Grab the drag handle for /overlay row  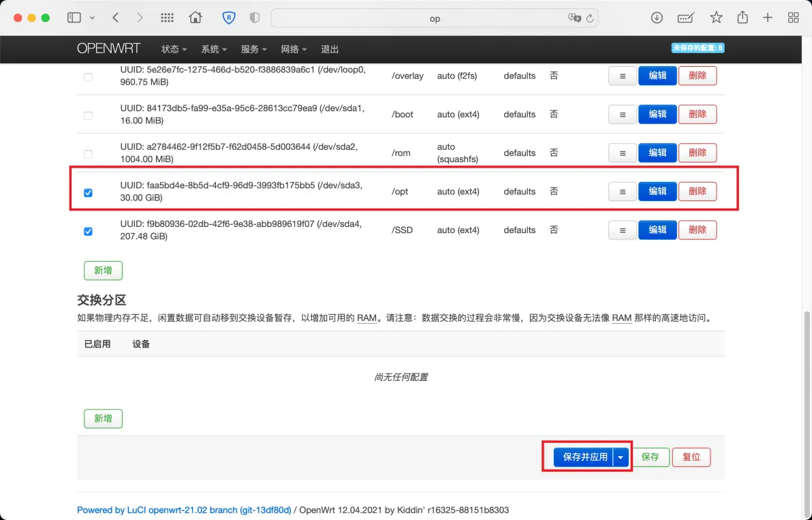coord(622,76)
